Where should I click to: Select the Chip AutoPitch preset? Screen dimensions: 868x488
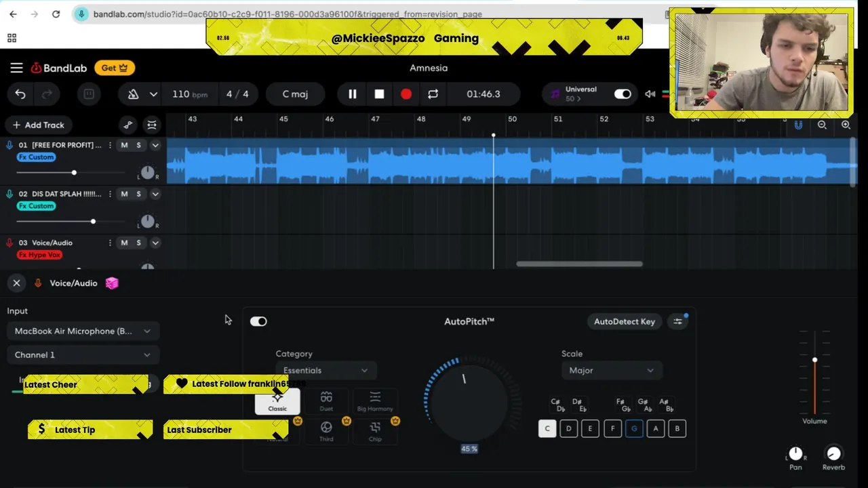point(375,431)
